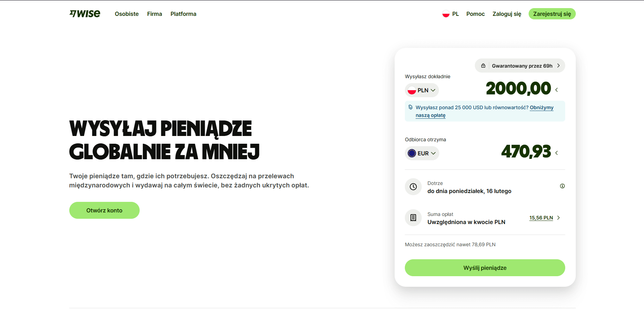The width and height of the screenshot is (644, 310).
Task: Click the Wise logo
Action: click(x=85, y=14)
